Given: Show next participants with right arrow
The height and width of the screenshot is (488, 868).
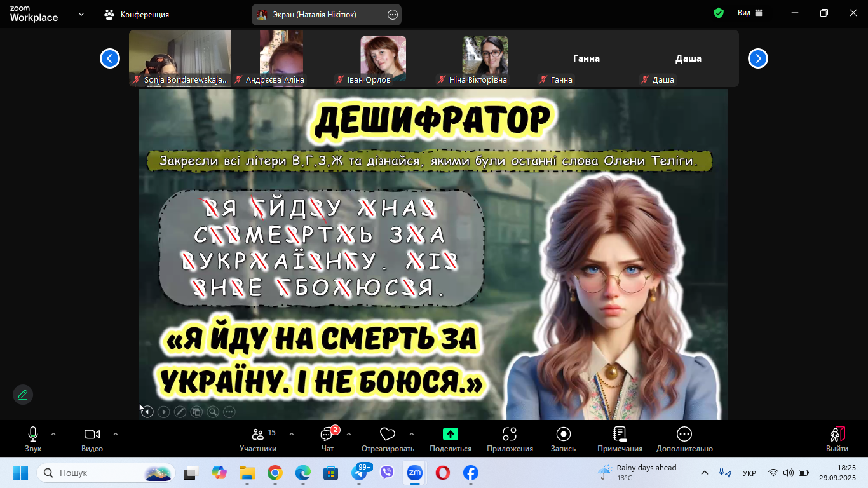Looking at the screenshot, I should (x=757, y=58).
